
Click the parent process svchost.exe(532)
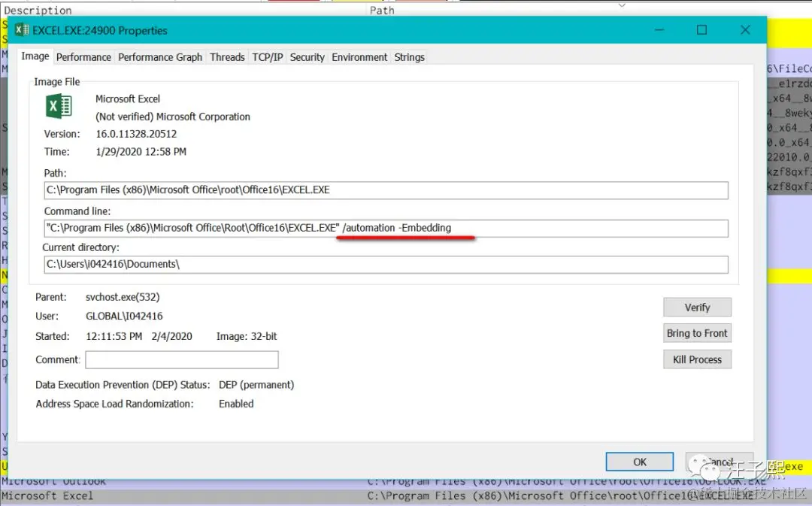point(123,297)
